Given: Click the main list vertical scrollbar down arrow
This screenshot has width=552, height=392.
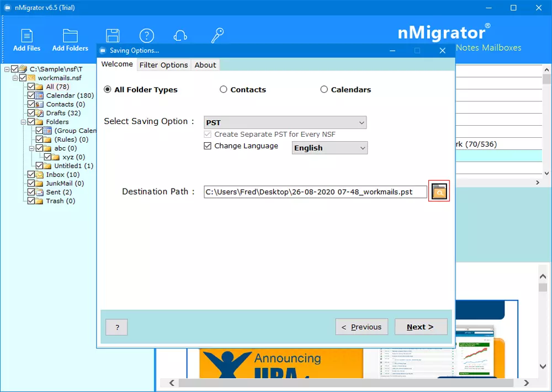Looking at the screenshot, I should [x=546, y=173].
